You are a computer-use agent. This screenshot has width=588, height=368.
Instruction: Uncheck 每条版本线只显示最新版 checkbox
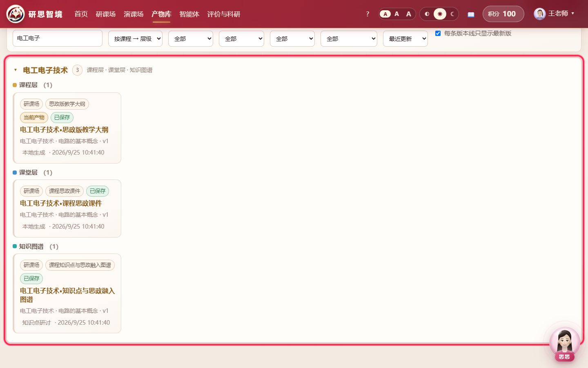coord(438,33)
